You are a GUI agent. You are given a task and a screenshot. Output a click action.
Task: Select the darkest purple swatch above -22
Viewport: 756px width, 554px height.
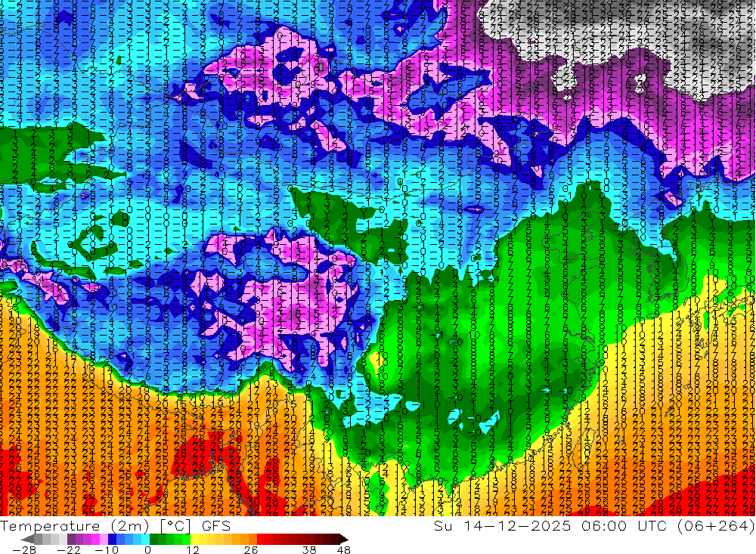[x=71, y=540]
